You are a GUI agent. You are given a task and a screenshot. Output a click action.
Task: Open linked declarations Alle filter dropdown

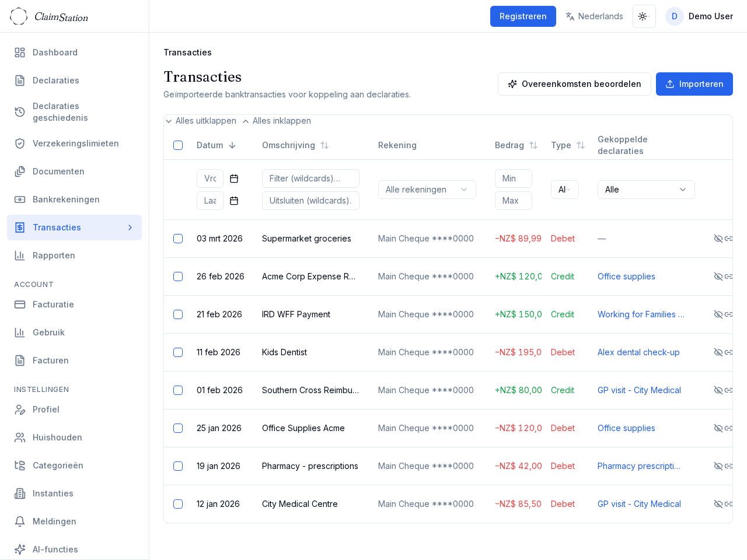point(645,190)
